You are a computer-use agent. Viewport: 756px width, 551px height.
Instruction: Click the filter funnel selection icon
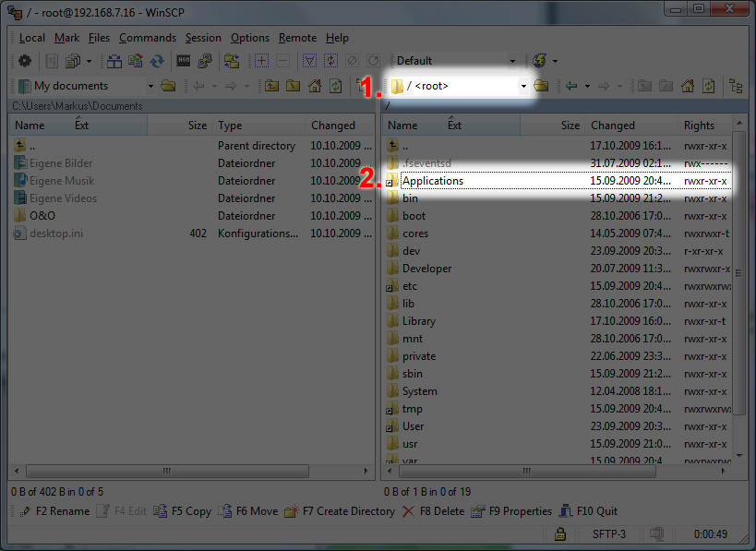(309, 61)
